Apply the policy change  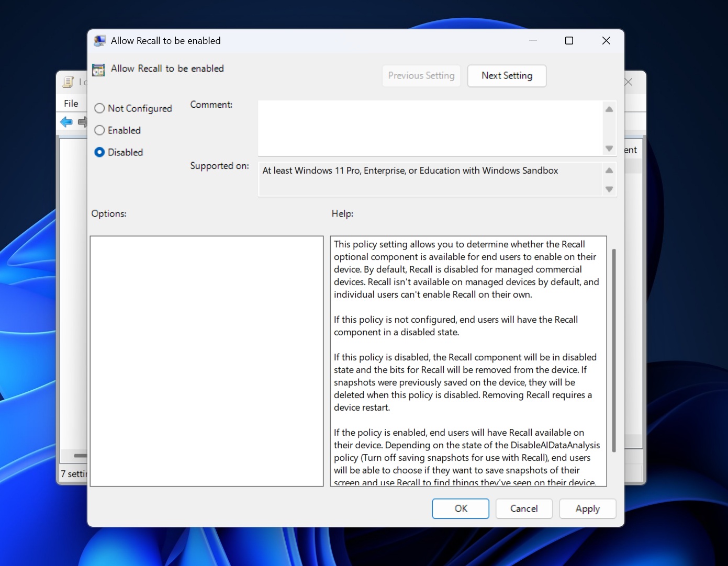[x=587, y=508]
